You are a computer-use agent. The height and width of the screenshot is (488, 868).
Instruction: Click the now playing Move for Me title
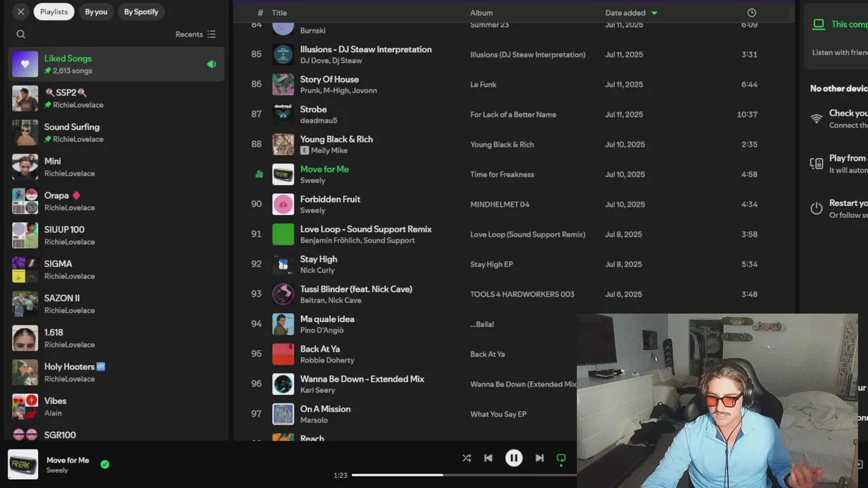click(x=68, y=460)
